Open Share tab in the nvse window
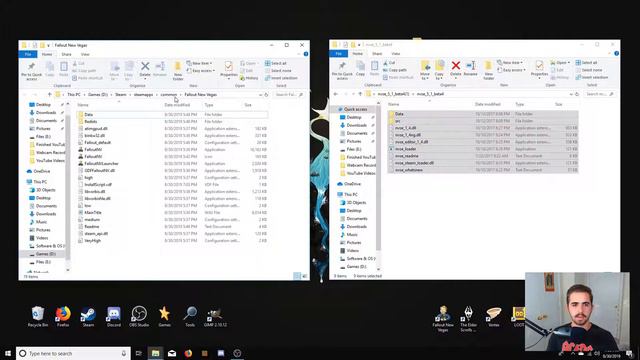 pos(377,53)
